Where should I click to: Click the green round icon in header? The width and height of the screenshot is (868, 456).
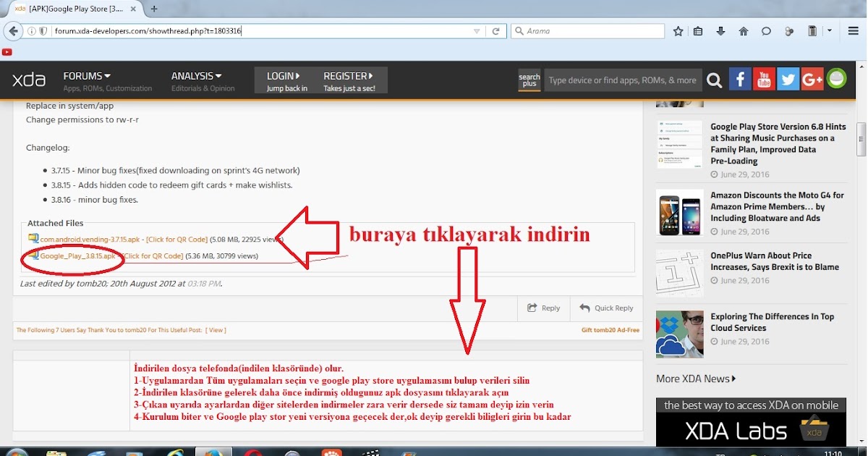[x=836, y=79]
